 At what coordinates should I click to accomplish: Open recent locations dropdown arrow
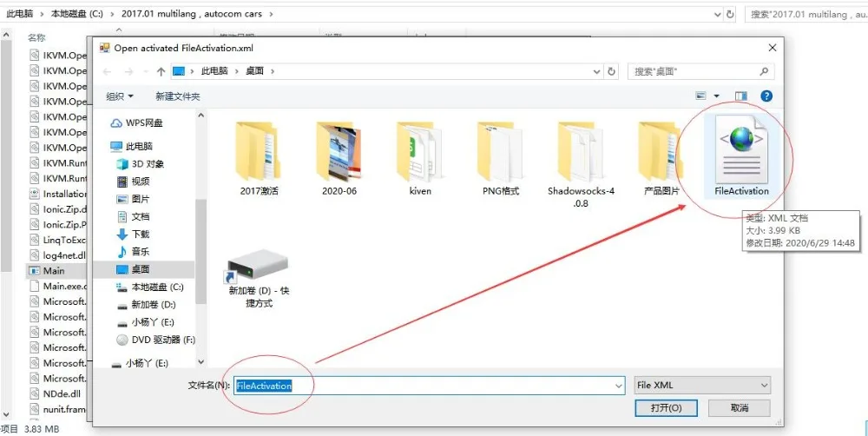pyautogui.click(x=146, y=72)
